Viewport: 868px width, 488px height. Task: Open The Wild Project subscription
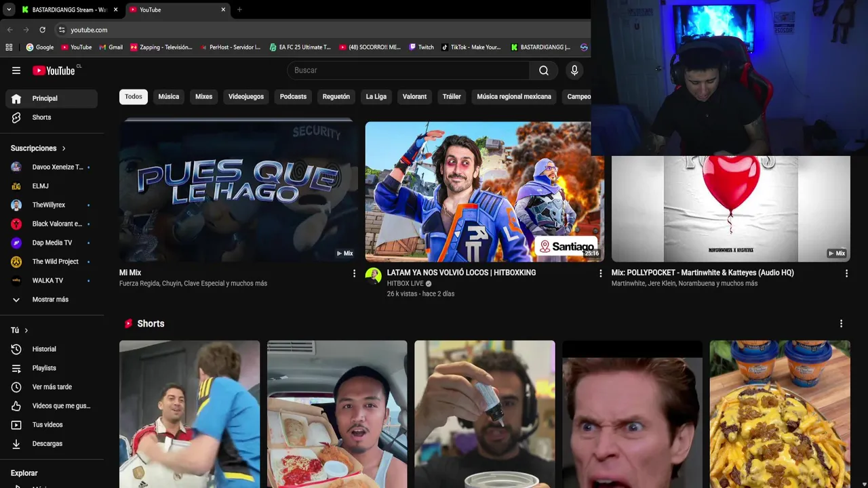(x=52, y=262)
